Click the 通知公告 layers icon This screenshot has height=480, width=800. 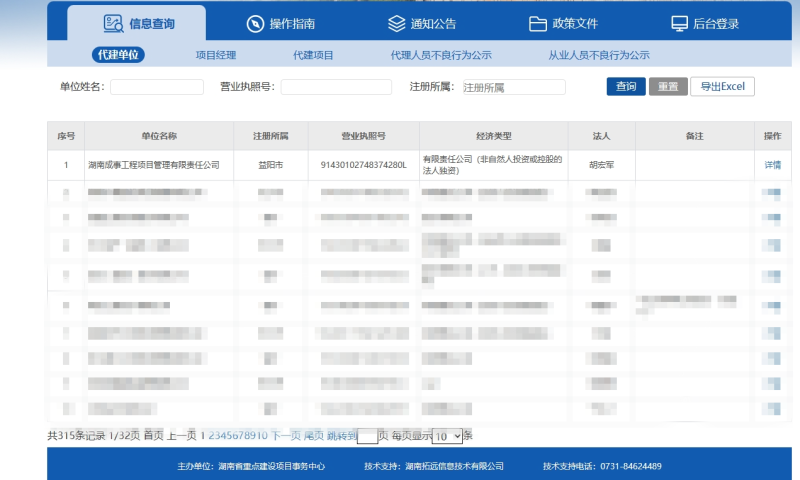tap(397, 23)
